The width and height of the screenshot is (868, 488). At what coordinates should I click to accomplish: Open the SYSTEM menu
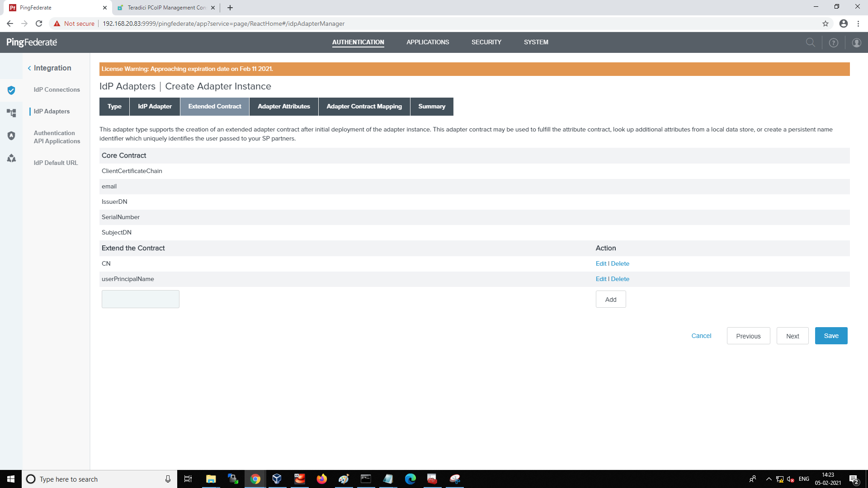(536, 42)
